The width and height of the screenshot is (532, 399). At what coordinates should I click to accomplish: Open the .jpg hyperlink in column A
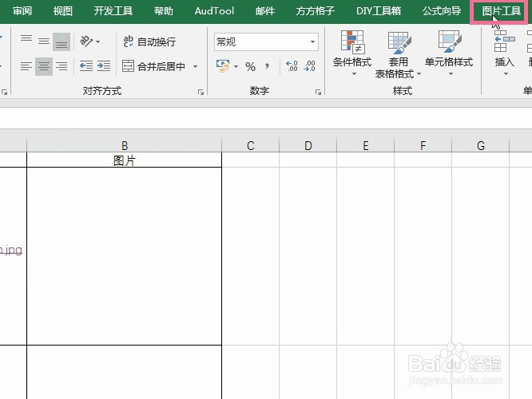tap(11, 251)
